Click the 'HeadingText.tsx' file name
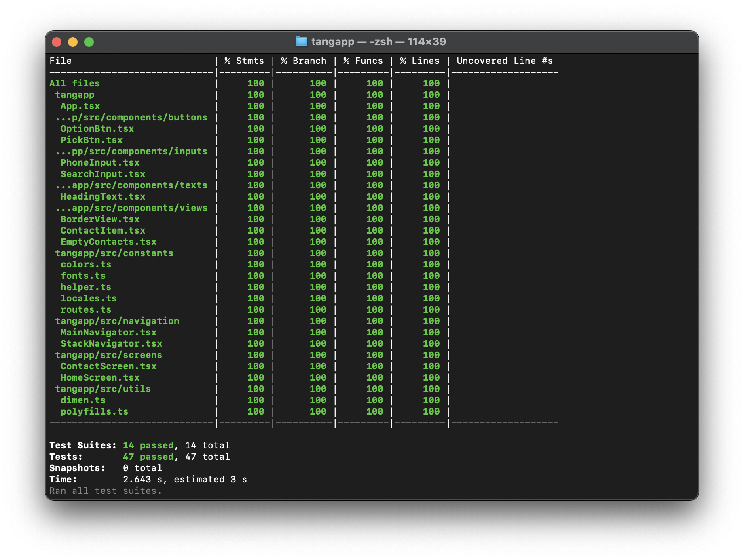 coord(103,197)
